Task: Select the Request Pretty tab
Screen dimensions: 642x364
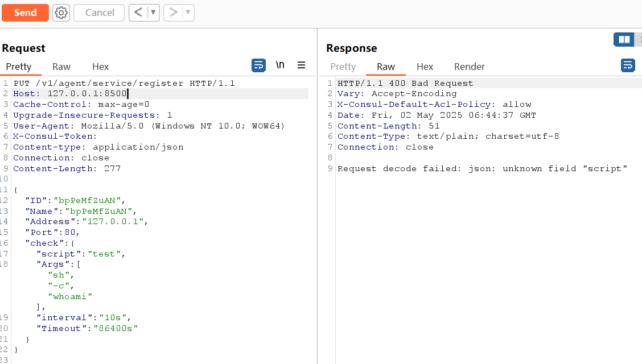Action: pos(19,67)
